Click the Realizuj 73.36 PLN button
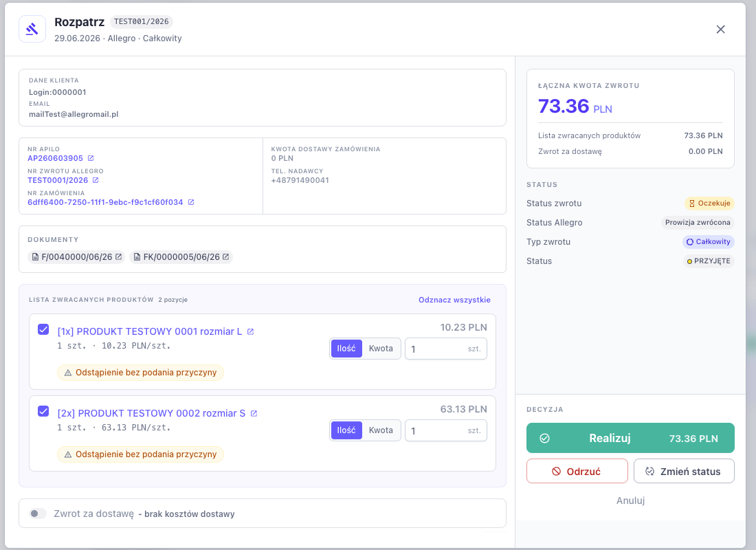Viewport: 756px width, 550px height. [x=630, y=438]
